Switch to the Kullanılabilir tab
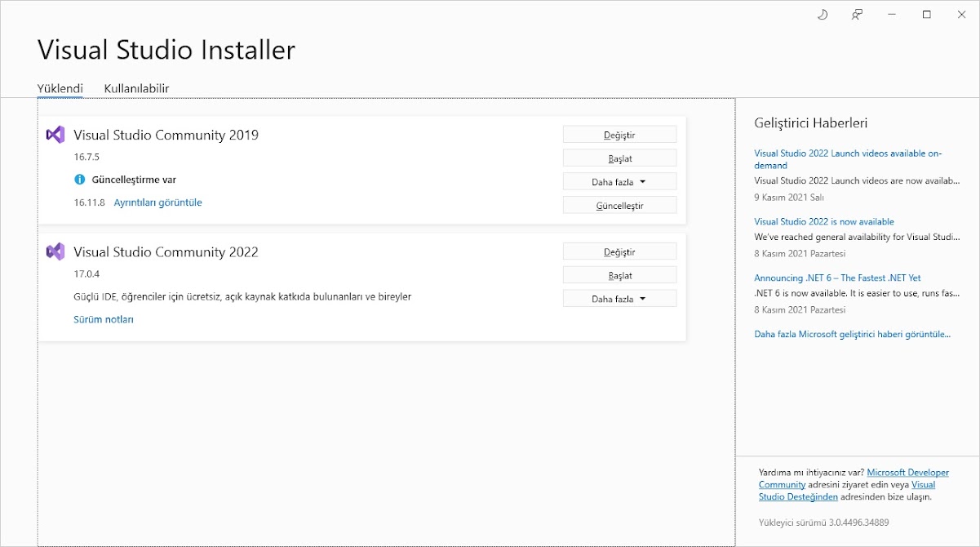The height and width of the screenshot is (547, 980). (x=137, y=88)
